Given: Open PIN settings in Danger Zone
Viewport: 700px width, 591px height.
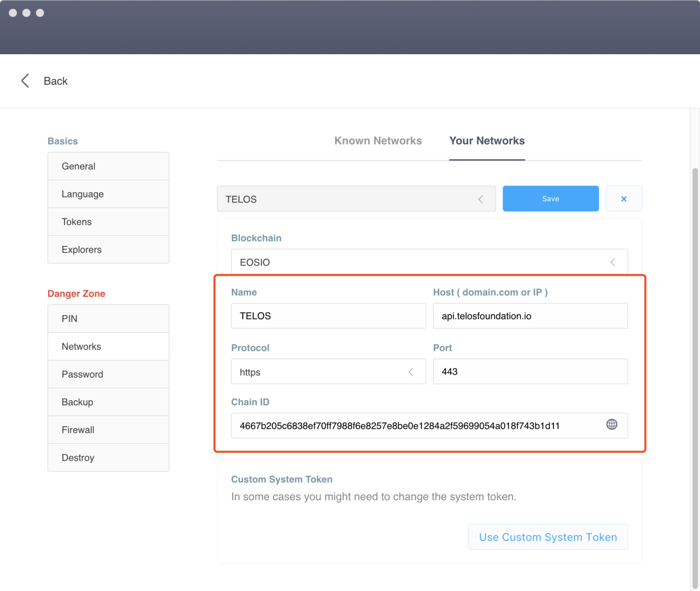Looking at the screenshot, I should tap(108, 318).
